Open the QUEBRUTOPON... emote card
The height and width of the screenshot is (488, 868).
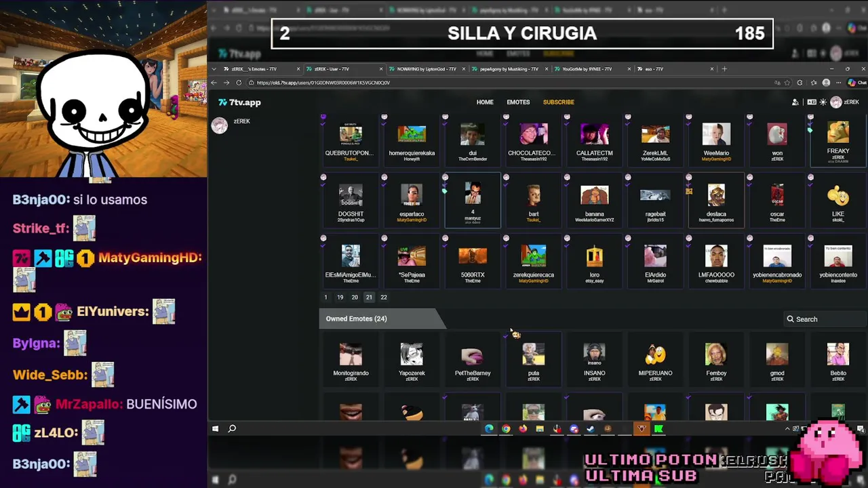click(x=351, y=139)
